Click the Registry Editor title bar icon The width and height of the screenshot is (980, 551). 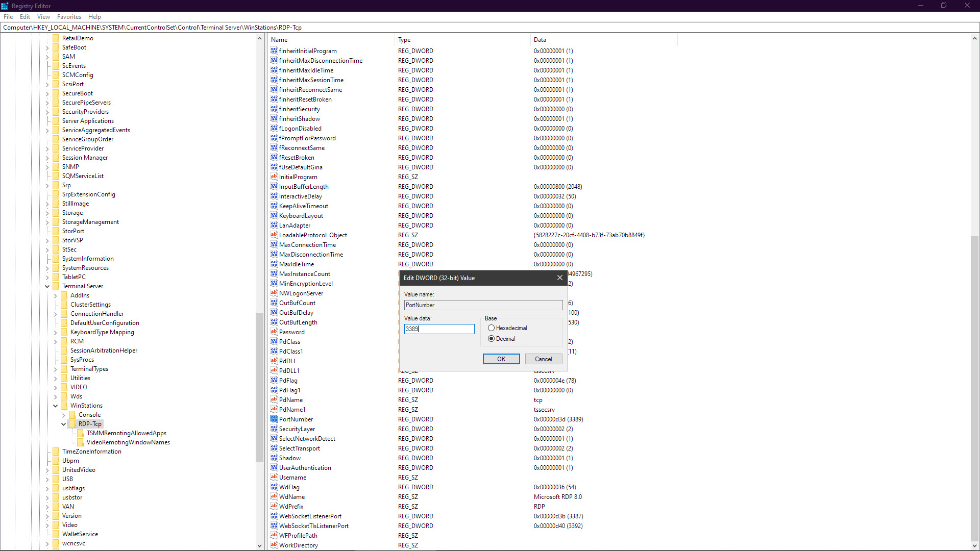pyautogui.click(x=5, y=6)
